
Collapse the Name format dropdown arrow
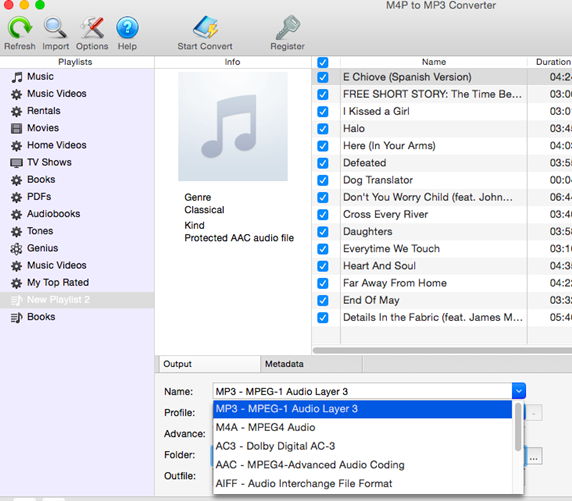pyautogui.click(x=518, y=391)
